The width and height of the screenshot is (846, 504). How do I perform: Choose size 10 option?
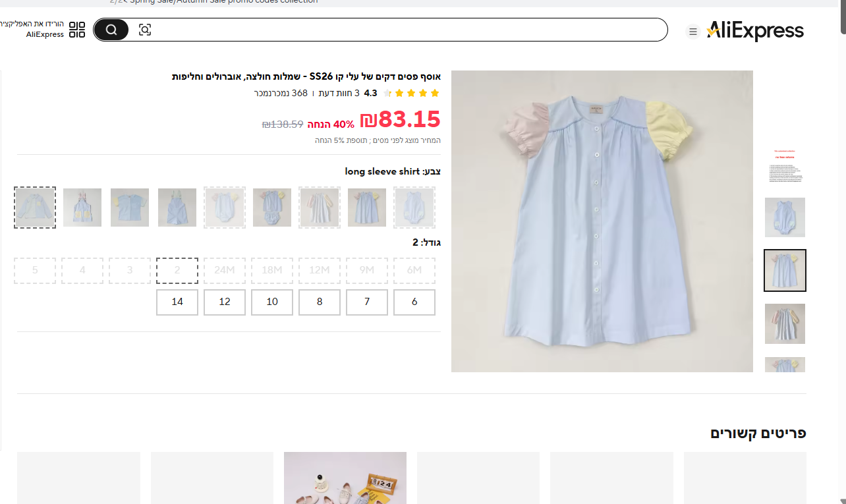click(x=272, y=302)
